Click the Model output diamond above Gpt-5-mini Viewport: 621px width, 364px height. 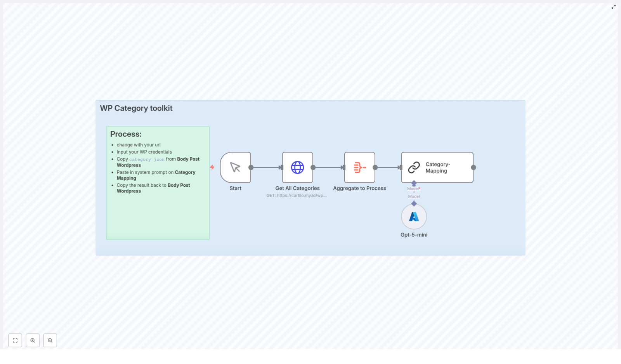414,203
